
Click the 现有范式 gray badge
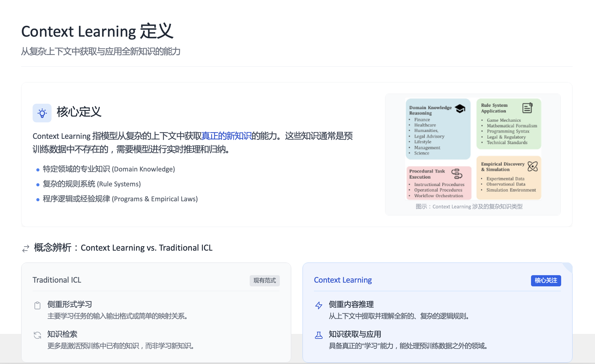[x=265, y=280]
